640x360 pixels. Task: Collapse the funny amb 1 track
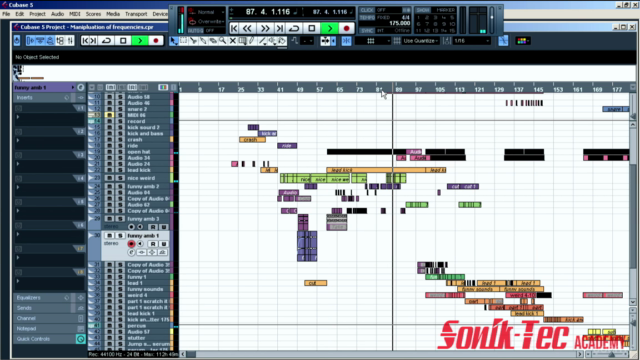point(91,235)
